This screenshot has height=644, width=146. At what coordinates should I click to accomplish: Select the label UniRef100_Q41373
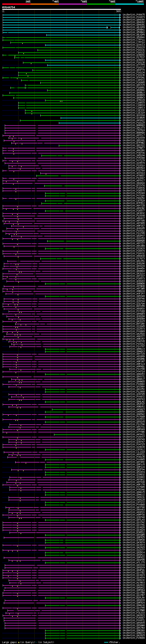pyautogui.click(x=133, y=128)
